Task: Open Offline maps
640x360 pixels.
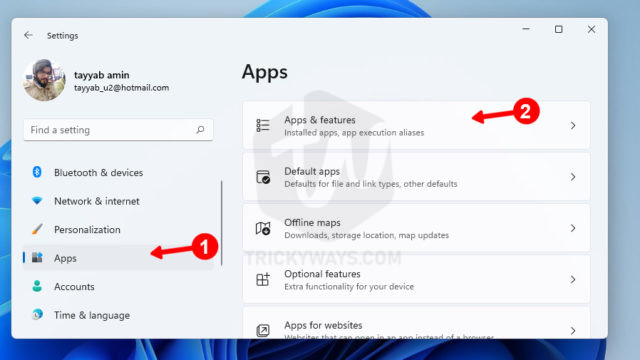Action: pyautogui.click(x=416, y=228)
